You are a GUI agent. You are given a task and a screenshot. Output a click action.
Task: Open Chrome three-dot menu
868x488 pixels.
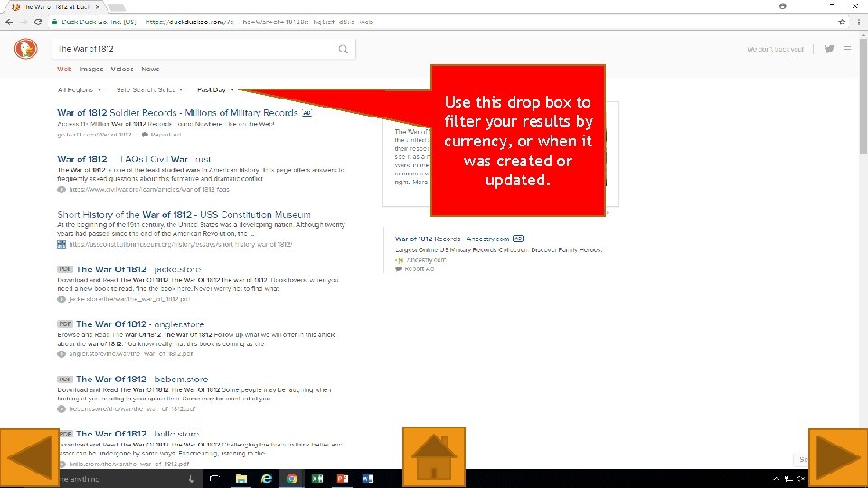(859, 22)
